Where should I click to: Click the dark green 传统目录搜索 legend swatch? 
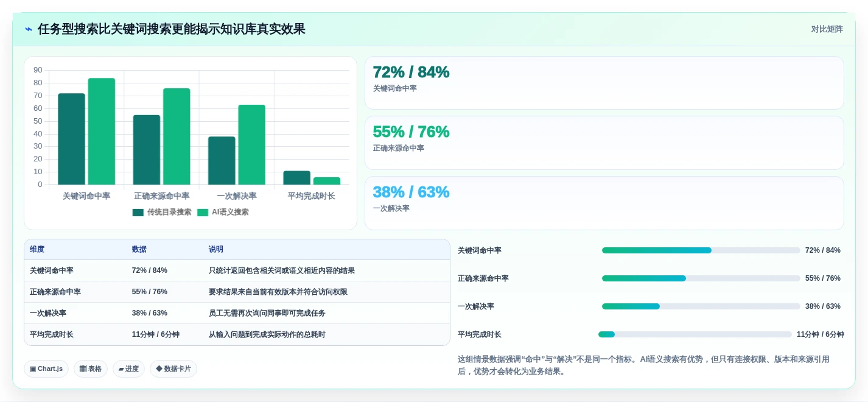[x=138, y=213]
